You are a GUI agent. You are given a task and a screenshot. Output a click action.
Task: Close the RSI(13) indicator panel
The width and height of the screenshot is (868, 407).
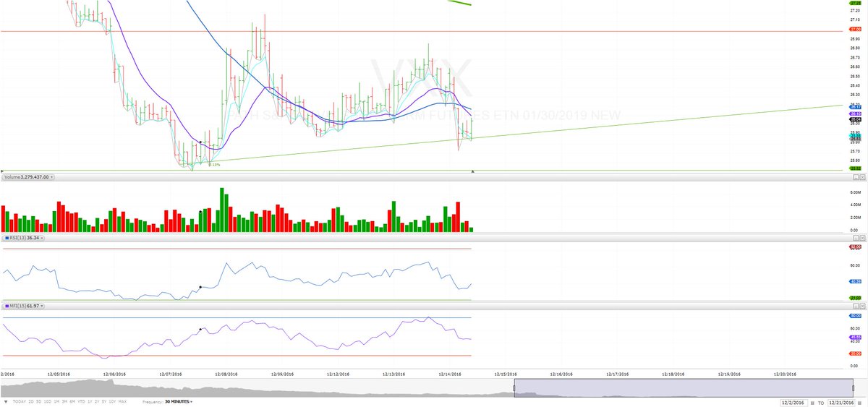[862, 237]
